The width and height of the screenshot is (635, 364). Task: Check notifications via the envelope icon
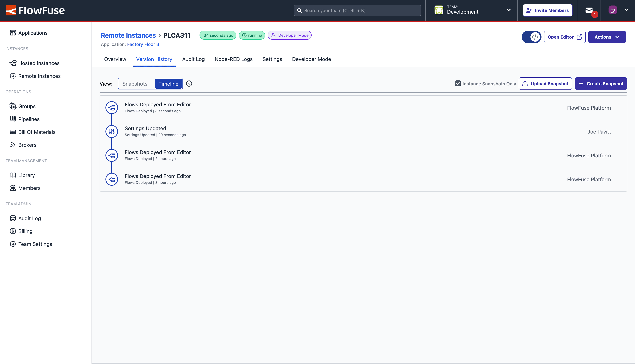(x=589, y=10)
